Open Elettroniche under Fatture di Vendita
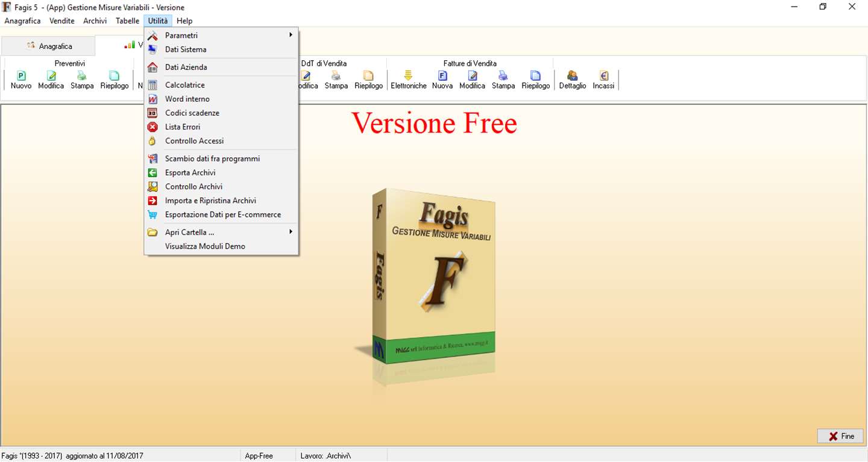 tap(409, 80)
